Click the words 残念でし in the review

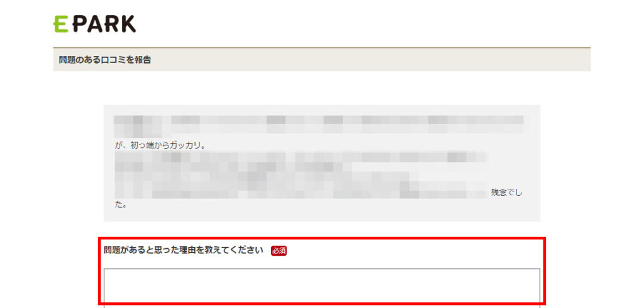507,193
